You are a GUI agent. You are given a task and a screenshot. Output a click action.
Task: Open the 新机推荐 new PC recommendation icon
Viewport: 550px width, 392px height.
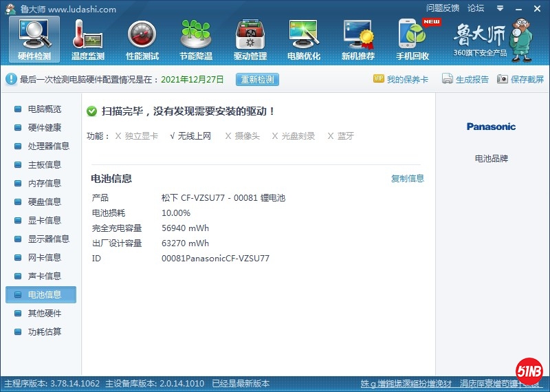pos(358,39)
